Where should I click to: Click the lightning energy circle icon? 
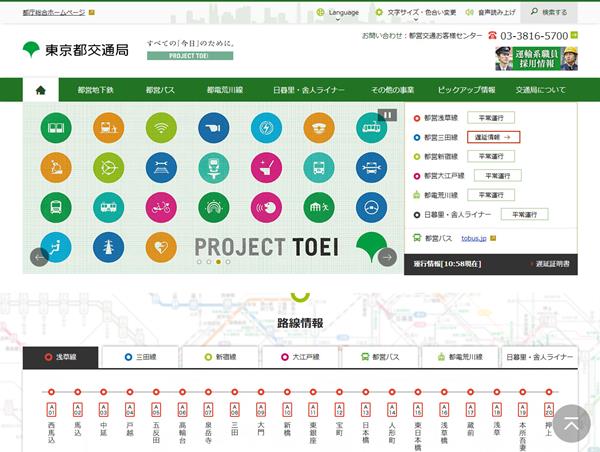coord(266,128)
